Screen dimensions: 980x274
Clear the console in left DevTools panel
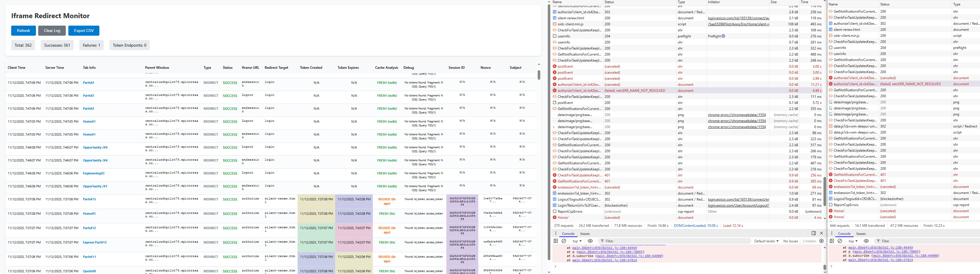[x=564, y=241]
